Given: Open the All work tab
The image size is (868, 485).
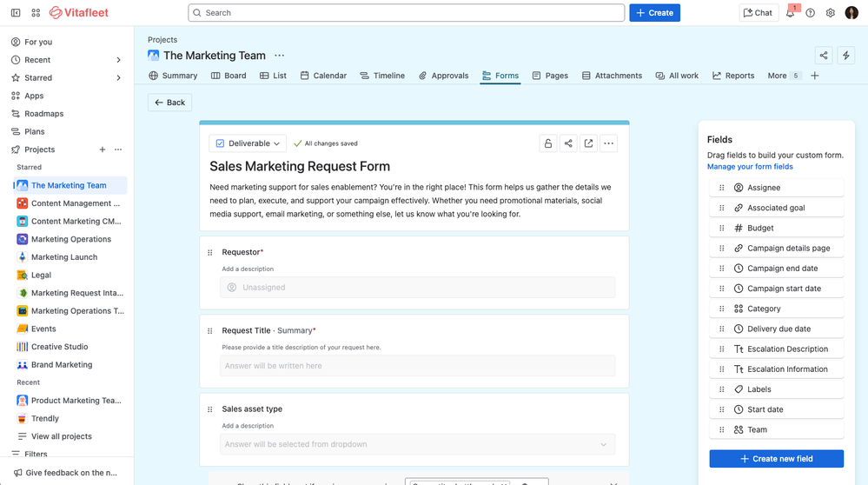Looking at the screenshot, I should click(677, 76).
